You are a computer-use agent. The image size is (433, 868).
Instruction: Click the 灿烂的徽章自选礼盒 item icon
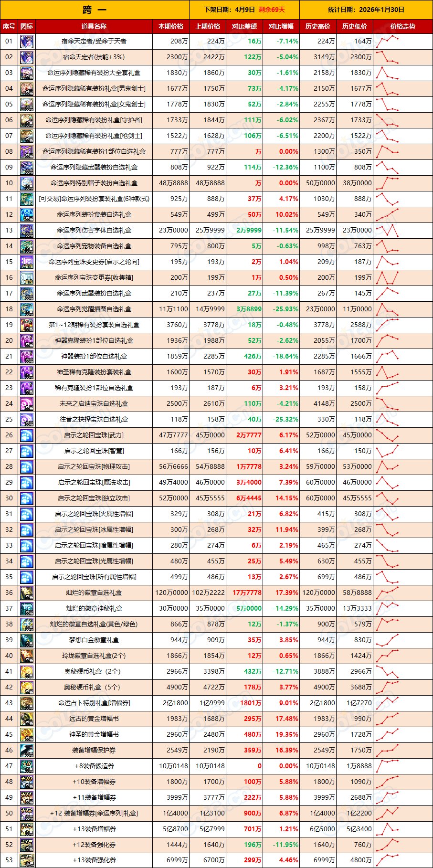point(27,593)
